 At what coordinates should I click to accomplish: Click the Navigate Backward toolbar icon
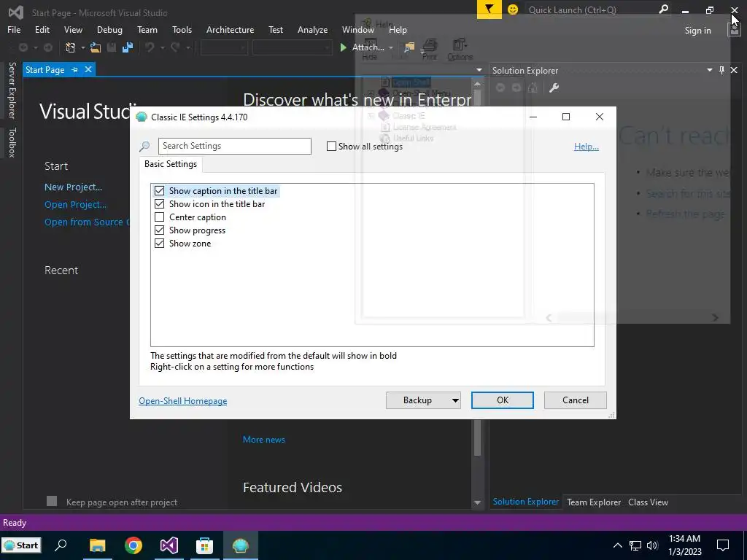[x=23, y=47]
